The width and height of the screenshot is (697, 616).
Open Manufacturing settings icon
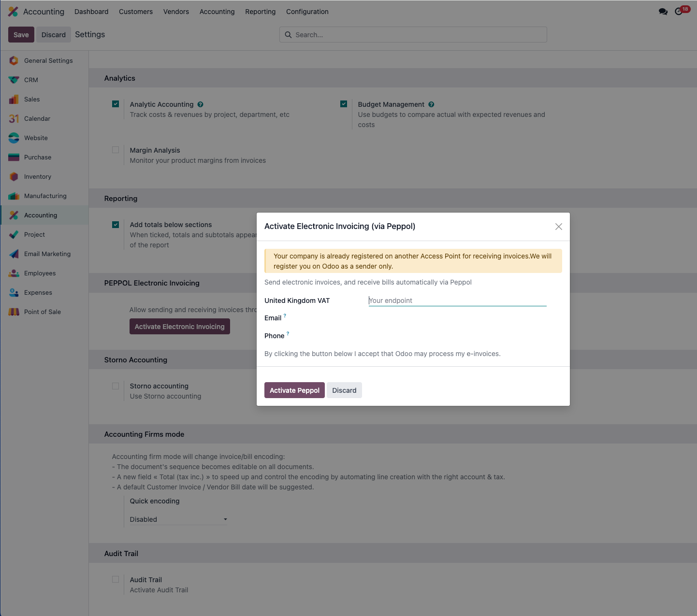14,196
